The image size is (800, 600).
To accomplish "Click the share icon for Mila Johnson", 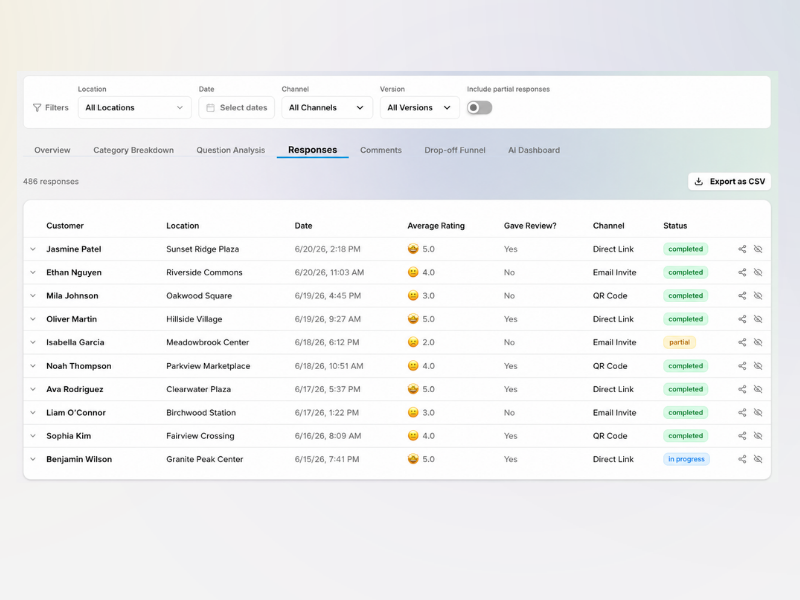I will (742, 295).
